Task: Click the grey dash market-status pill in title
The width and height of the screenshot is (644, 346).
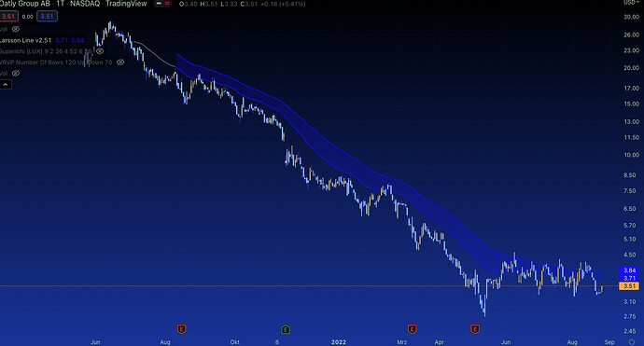Action: tap(159, 4)
